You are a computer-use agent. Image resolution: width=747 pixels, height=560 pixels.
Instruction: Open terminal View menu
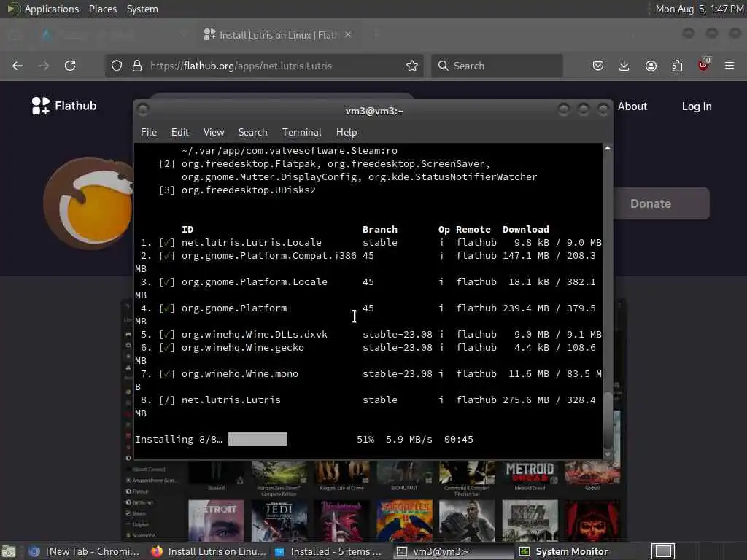click(214, 133)
